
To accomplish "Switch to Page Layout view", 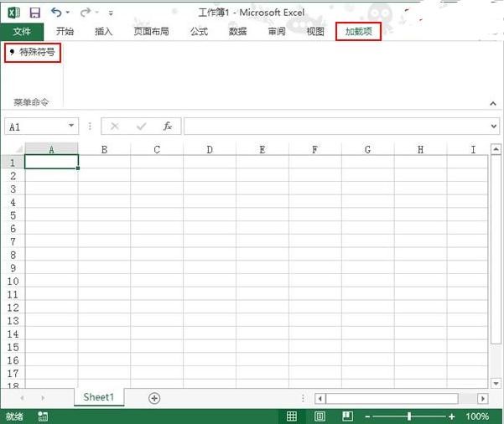I will coord(320,416).
